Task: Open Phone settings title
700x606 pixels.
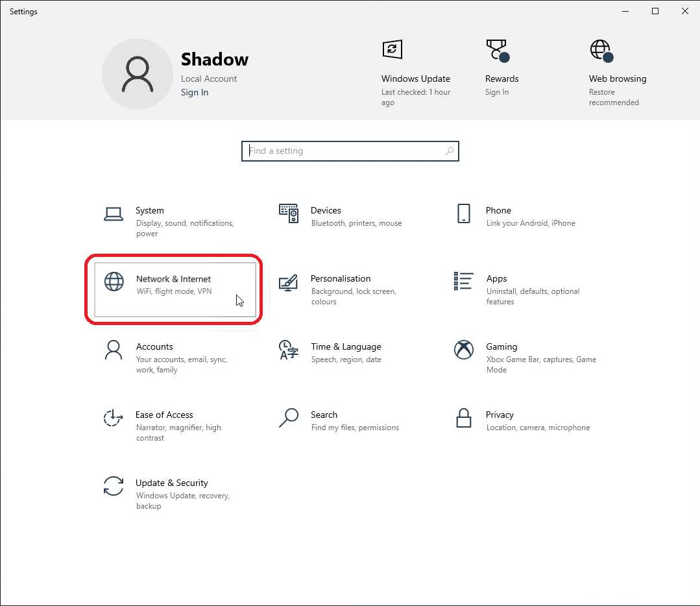Action: click(x=498, y=210)
